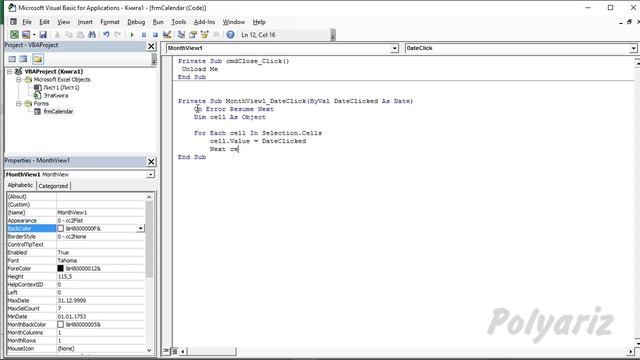The image size is (640, 360).
Task: Close the Project - VBAProject panel
Action: pos(151,46)
